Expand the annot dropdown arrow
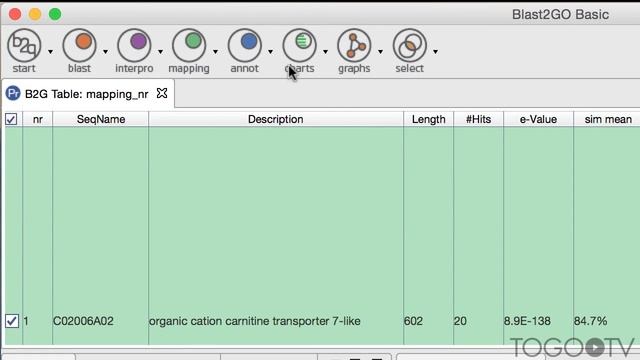Image resolution: width=640 pixels, height=360 pixels. pyautogui.click(x=270, y=52)
